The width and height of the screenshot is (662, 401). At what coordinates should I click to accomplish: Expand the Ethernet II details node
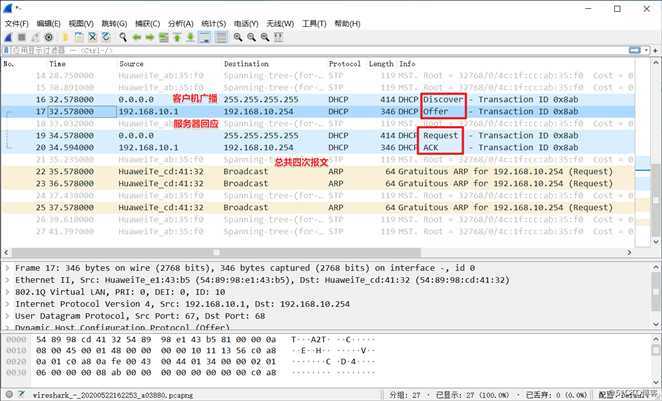pyautogui.click(x=7, y=280)
